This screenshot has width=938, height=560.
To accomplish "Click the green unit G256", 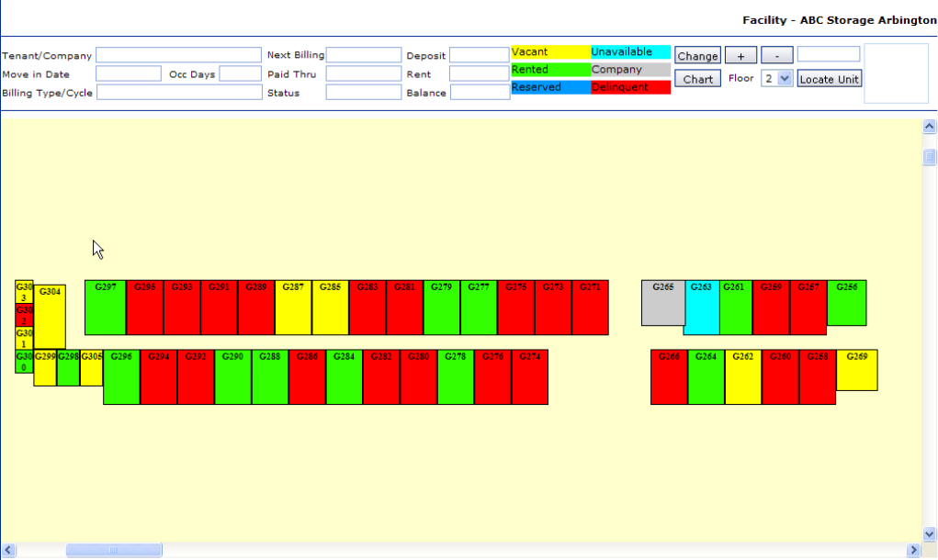I will pos(846,303).
